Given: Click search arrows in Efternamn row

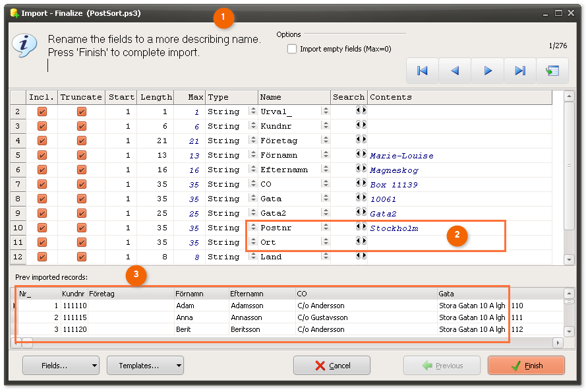Looking at the screenshot, I should click(x=361, y=168).
